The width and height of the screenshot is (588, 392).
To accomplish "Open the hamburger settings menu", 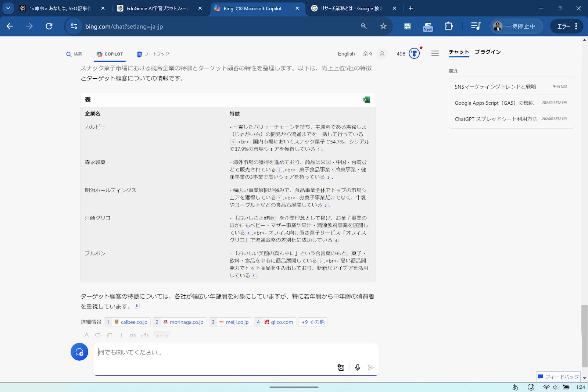I will [x=435, y=53].
